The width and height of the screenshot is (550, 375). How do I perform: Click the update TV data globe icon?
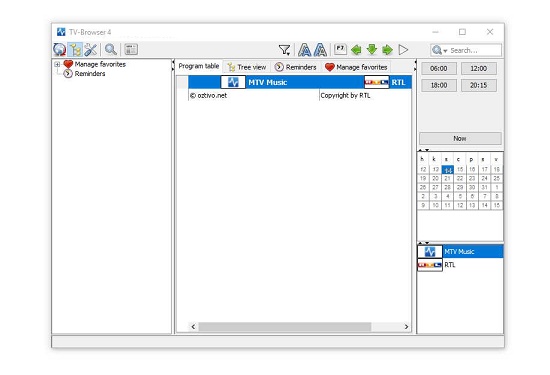coord(60,49)
